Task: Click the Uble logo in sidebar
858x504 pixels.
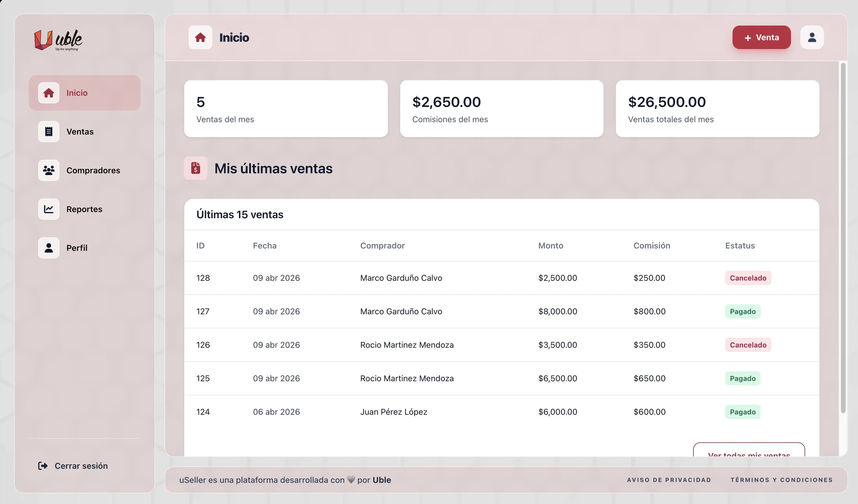Action: coord(58,40)
